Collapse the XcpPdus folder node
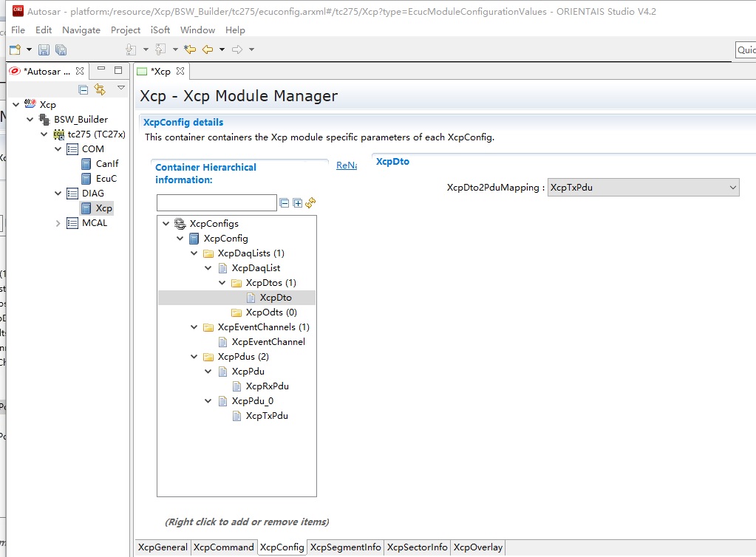This screenshot has height=557, width=756. (194, 357)
